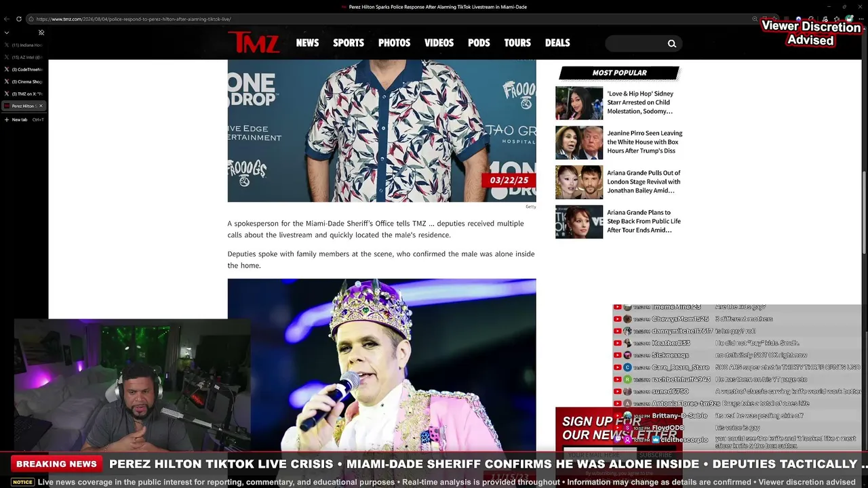Open the TOURS menu item
The width and height of the screenshot is (868, 488).
point(517,43)
